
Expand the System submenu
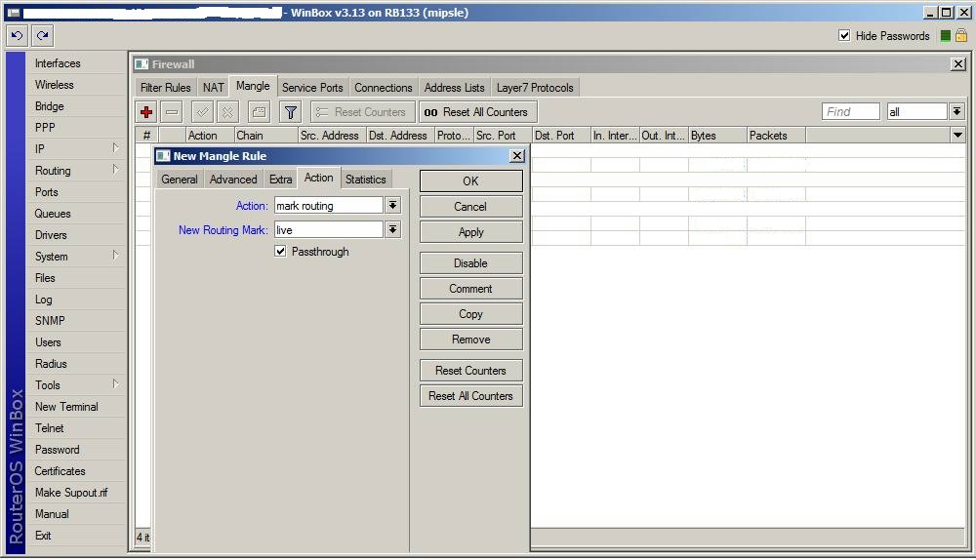[x=116, y=256]
